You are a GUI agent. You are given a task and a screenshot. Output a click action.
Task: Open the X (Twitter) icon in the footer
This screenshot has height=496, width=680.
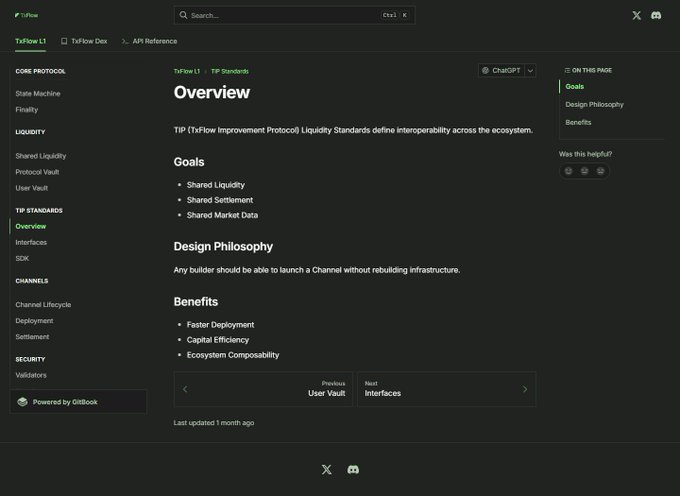coord(327,470)
